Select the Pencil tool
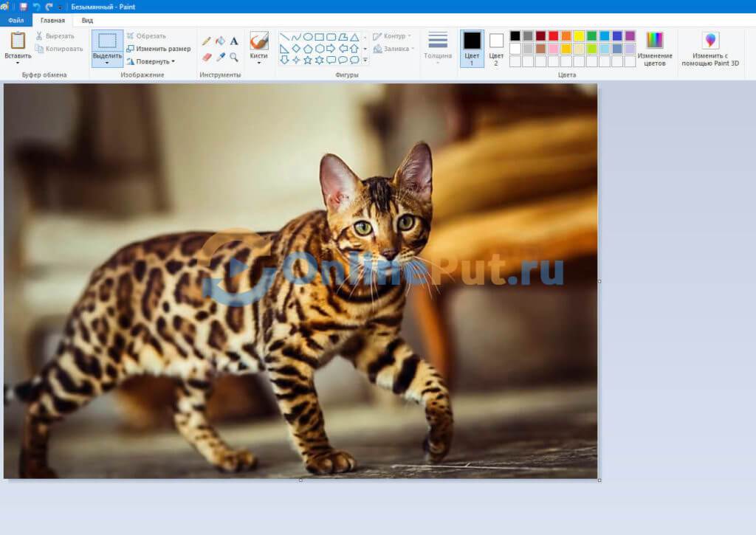Screen dimensions: 756x535 (207, 41)
